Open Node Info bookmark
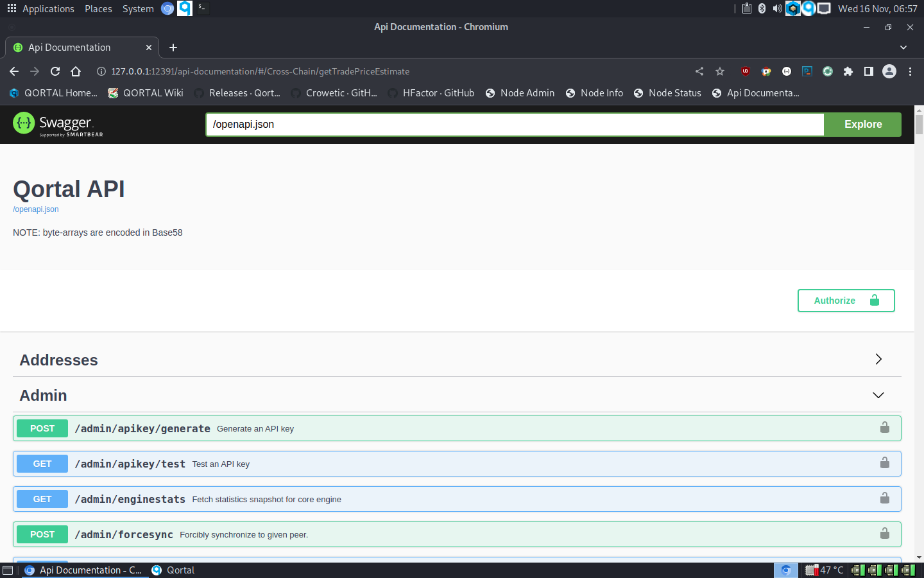 594,93
